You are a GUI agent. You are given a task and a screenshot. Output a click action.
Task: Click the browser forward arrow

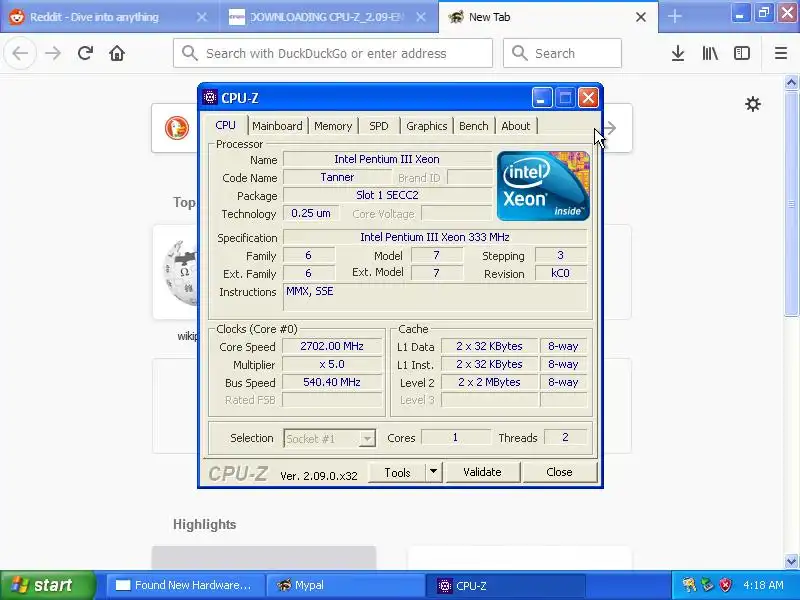pos(53,53)
